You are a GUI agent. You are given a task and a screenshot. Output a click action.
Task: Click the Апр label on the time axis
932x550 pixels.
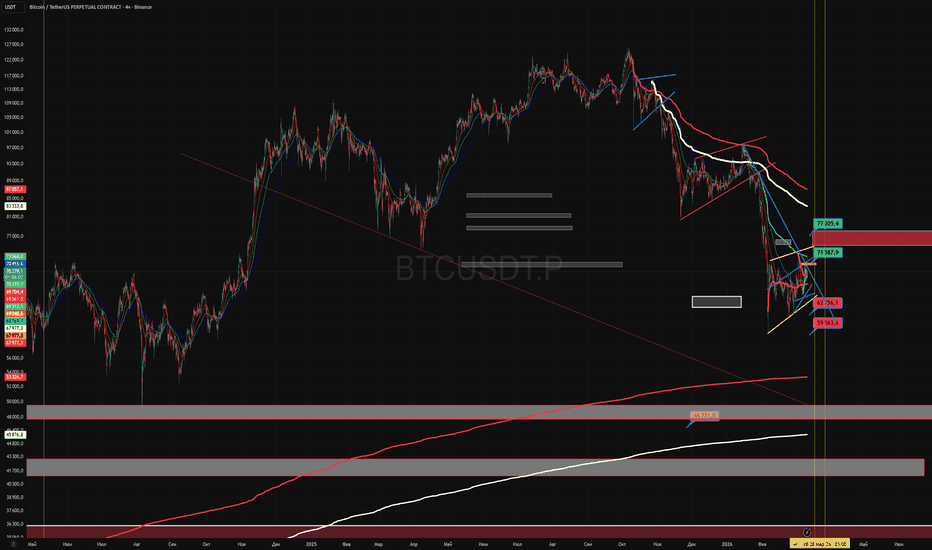point(413,544)
